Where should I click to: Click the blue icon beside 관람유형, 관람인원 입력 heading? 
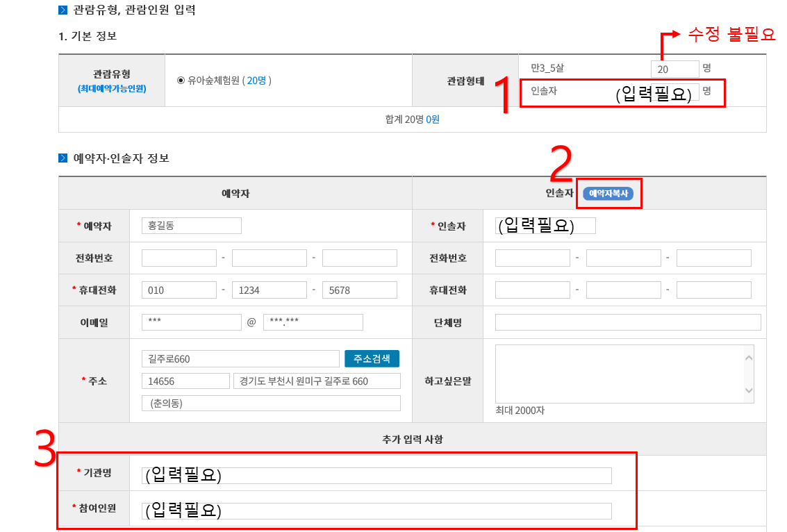pyautogui.click(x=63, y=10)
